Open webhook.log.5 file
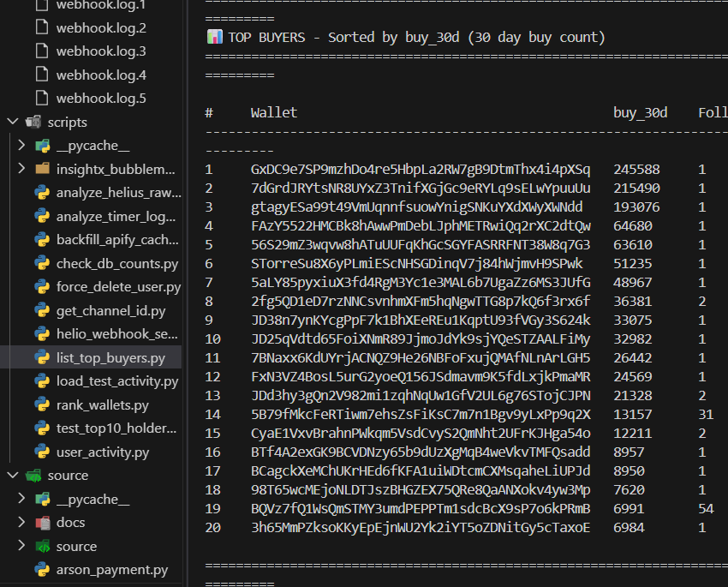 (x=101, y=99)
